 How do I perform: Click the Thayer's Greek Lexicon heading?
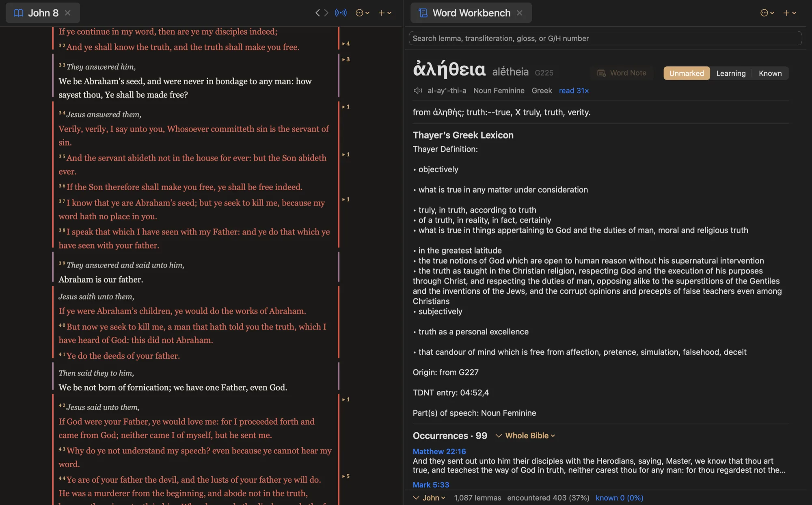[463, 135]
